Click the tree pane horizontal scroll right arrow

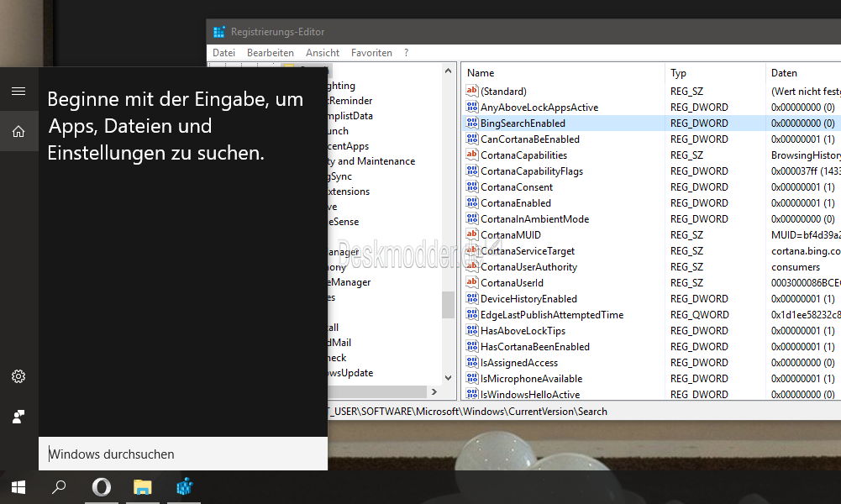pos(434,392)
